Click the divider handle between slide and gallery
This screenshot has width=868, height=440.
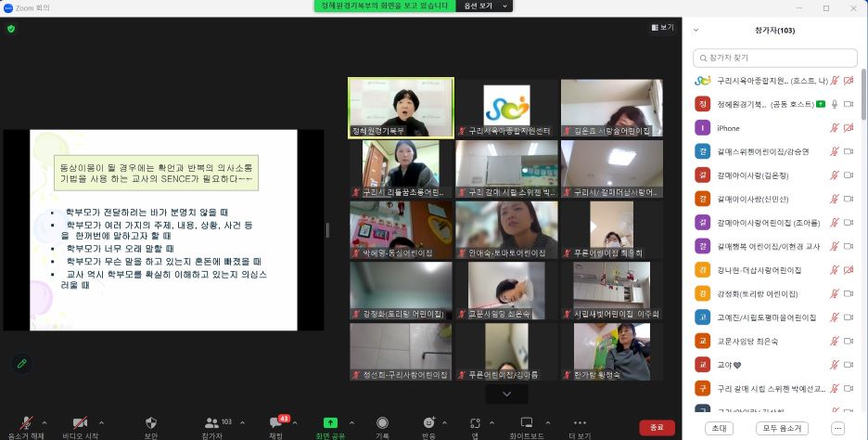pyautogui.click(x=327, y=230)
